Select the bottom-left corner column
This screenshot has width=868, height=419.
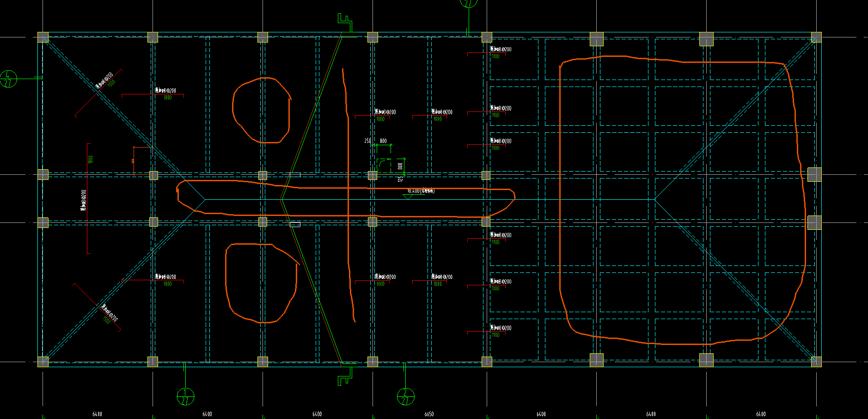43,362
